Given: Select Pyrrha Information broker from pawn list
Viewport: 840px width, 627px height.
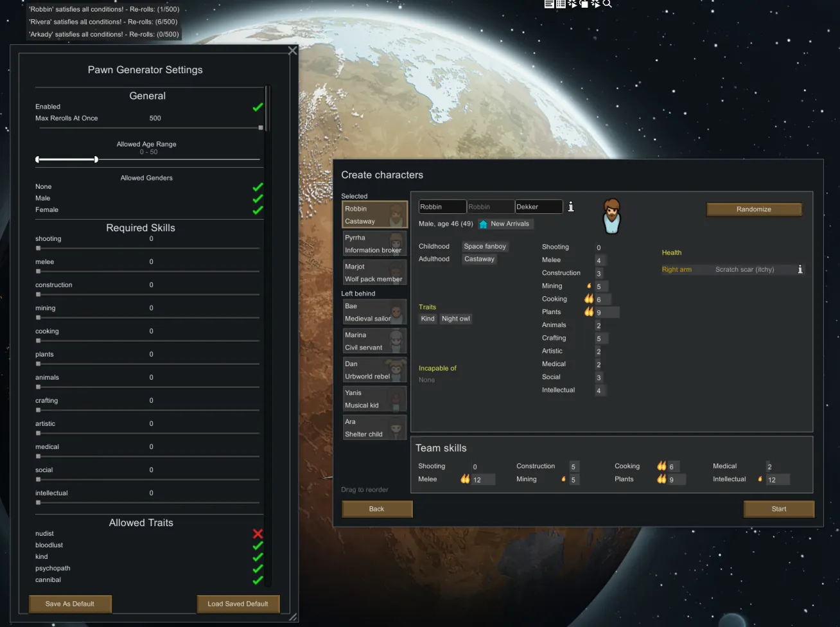Looking at the screenshot, I should pyautogui.click(x=374, y=244).
